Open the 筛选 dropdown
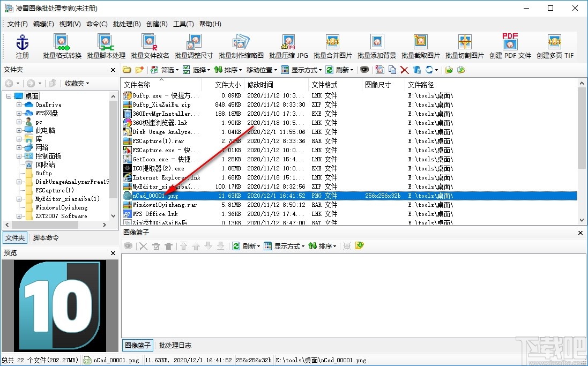 pyautogui.click(x=165, y=70)
